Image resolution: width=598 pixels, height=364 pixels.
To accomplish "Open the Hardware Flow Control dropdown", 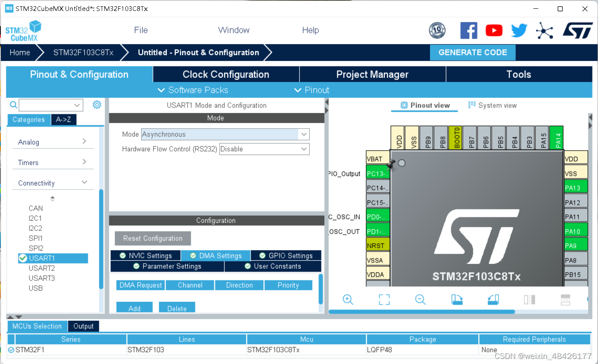I will point(304,149).
